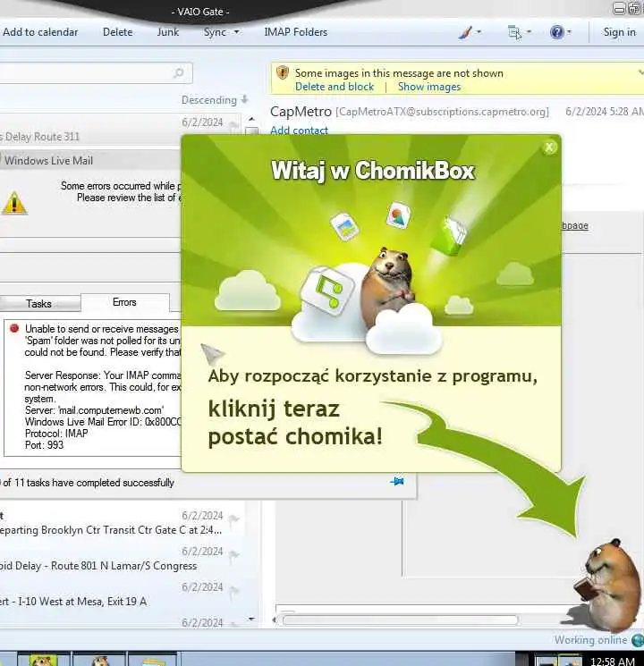Click the CapMetroATX sender email address
The width and height of the screenshot is (644, 666).
coord(442,112)
